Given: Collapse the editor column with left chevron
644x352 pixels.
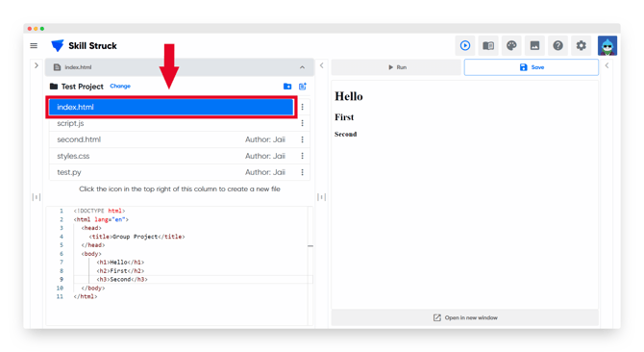Looking at the screenshot, I should pos(322,65).
